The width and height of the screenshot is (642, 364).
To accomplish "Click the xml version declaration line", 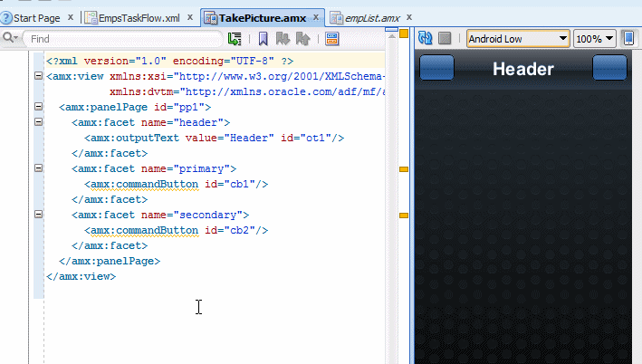I will [x=170, y=61].
